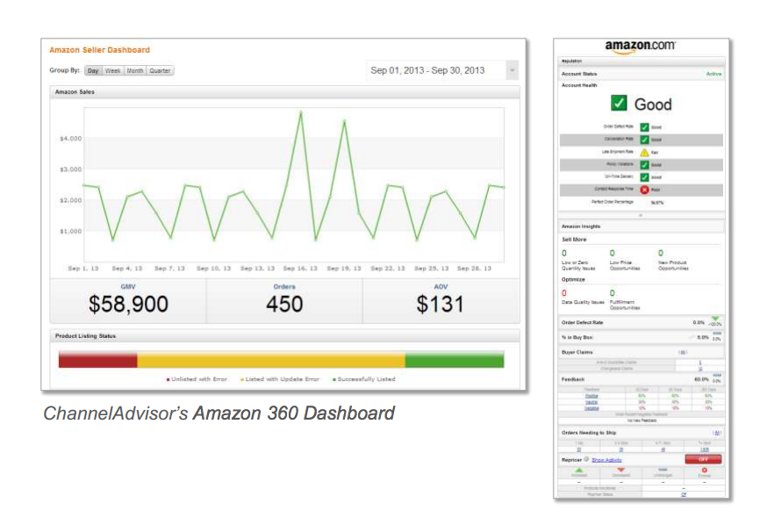760x532 pixels.
Task: Collapse the Account Health section divider arrow
Action: pyautogui.click(x=642, y=214)
